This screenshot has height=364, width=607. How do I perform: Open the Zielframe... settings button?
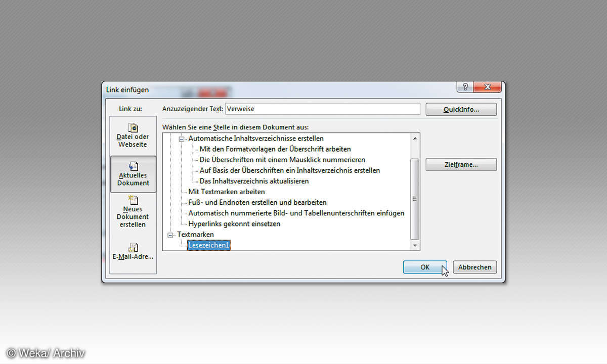461,165
